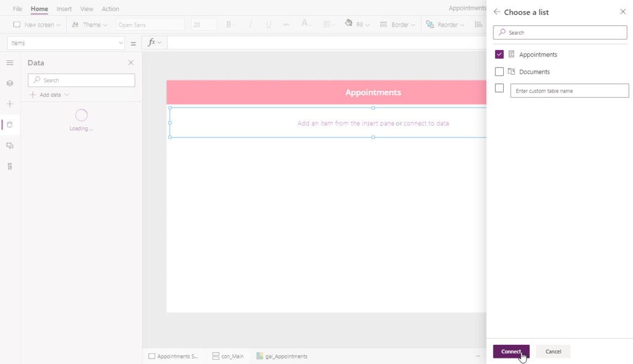Click the Connect button
This screenshot has width=633, height=364.
pyautogui.click(x=511, y=352)
